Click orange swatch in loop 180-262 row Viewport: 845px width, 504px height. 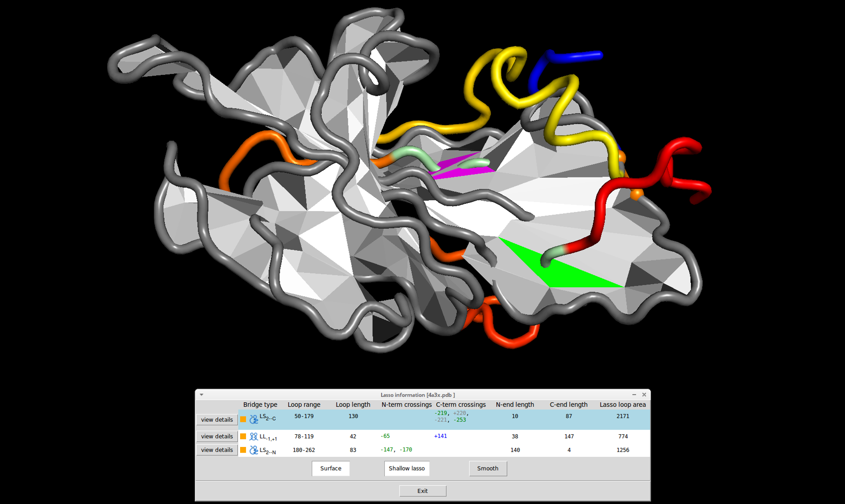(x=243, y=450)
